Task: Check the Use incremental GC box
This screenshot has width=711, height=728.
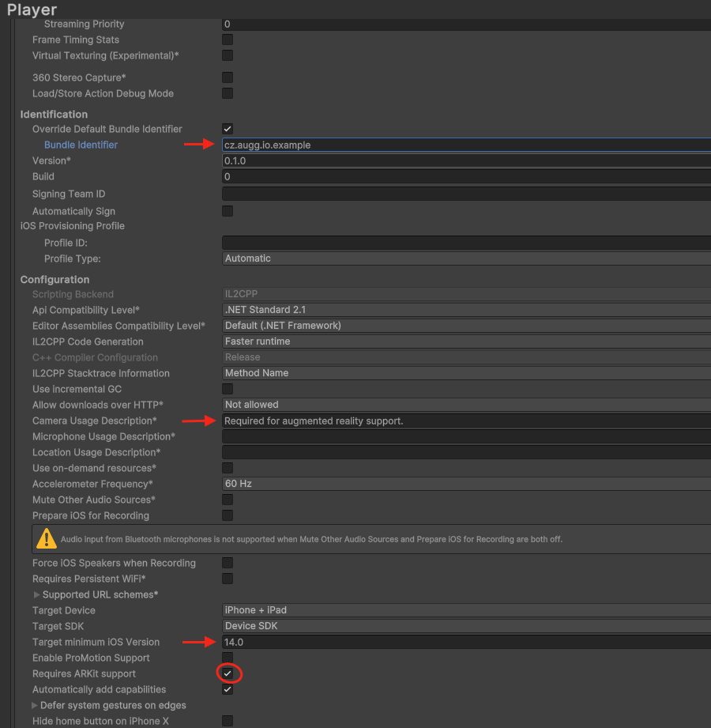Action: [228, 389]
